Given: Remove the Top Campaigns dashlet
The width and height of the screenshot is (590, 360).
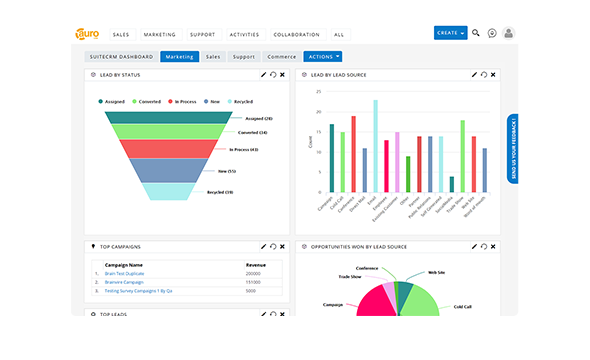Looking at the screenshot, I should pos(282,247).
